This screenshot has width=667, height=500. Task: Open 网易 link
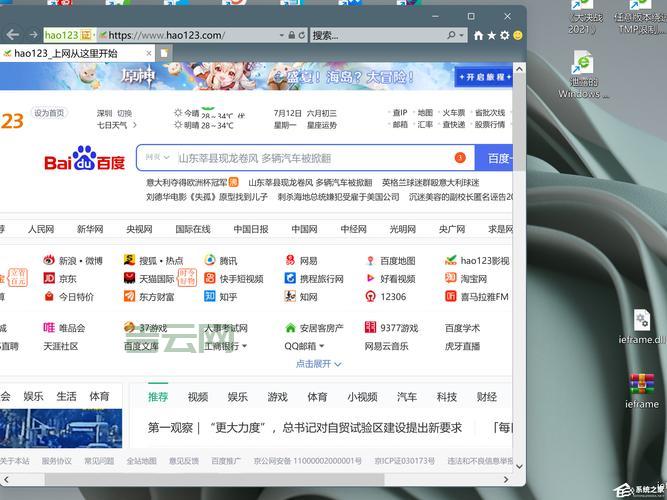coord(301,260)
